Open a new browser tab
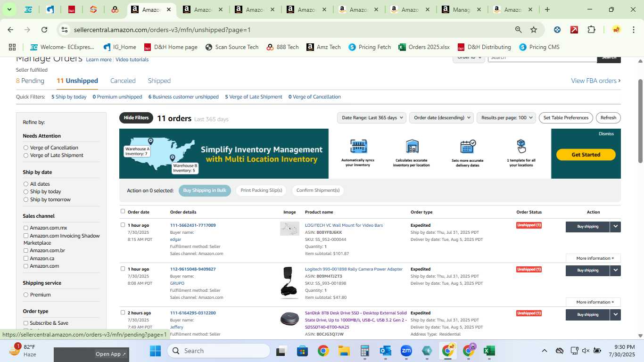This screenshot has width=644, height=362. 547,9
